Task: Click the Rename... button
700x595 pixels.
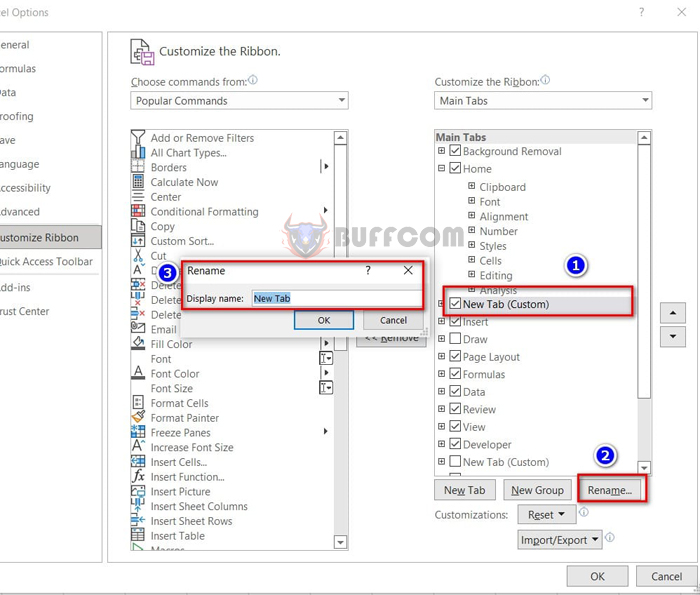Action: point(610,490)
